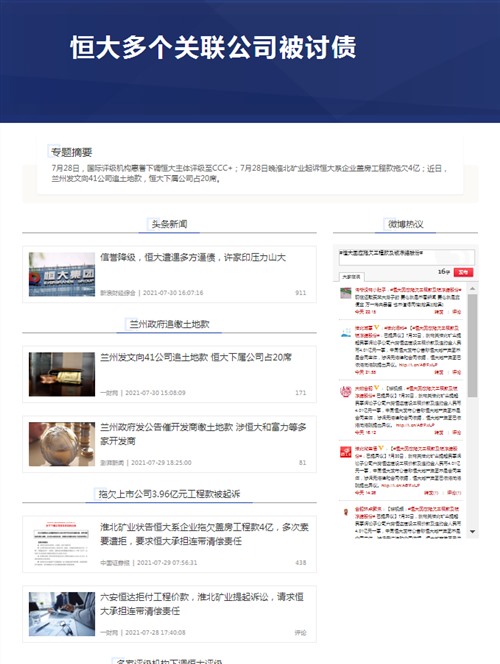Screen dimensions: 500x664
Task: Click the source 澎湃新闻 under the 兰州政府 article
Action: tap(112, 462)
